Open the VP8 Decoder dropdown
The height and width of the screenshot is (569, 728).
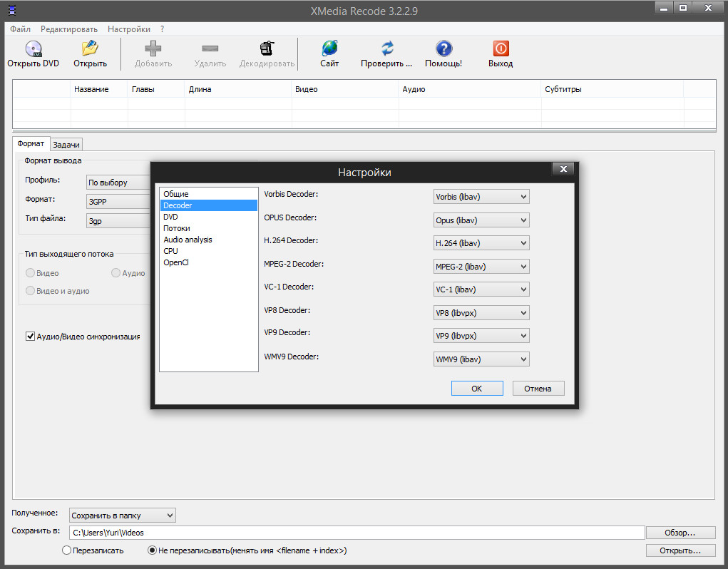click(x=481, y=313)
